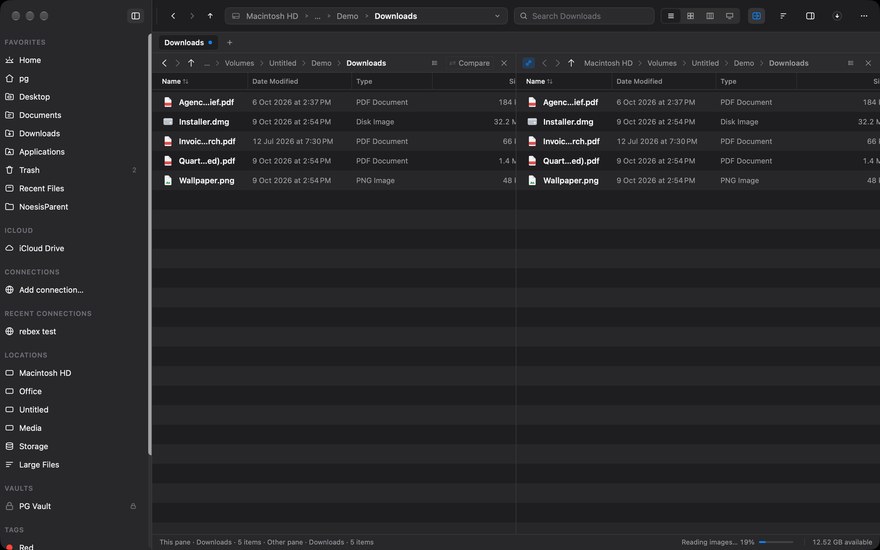Switch to grid icon view
Image resolution: width=880 pixels, height=550 pixels.
(690, 16)
